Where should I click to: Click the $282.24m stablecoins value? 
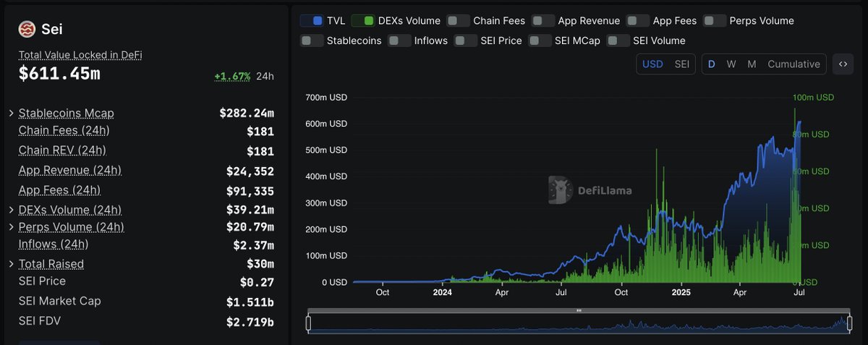pyautogui.click(x=247, y=113)
